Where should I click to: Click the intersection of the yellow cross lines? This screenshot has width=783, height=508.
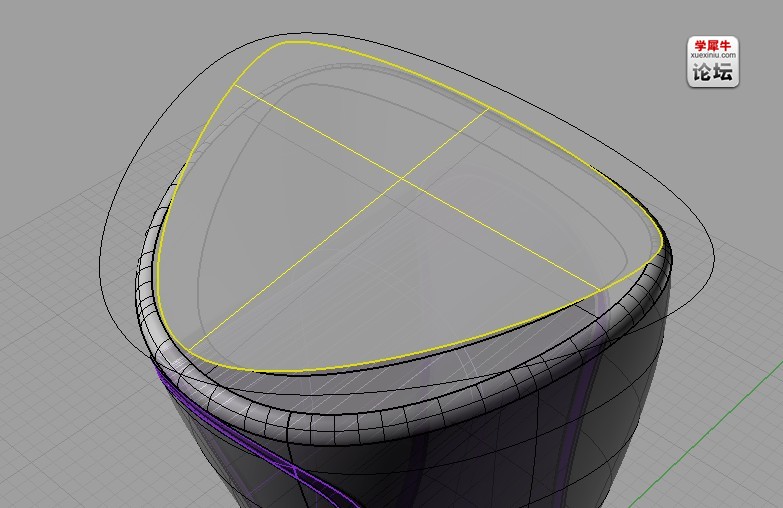pyautogui.click(x=401, y=178)
